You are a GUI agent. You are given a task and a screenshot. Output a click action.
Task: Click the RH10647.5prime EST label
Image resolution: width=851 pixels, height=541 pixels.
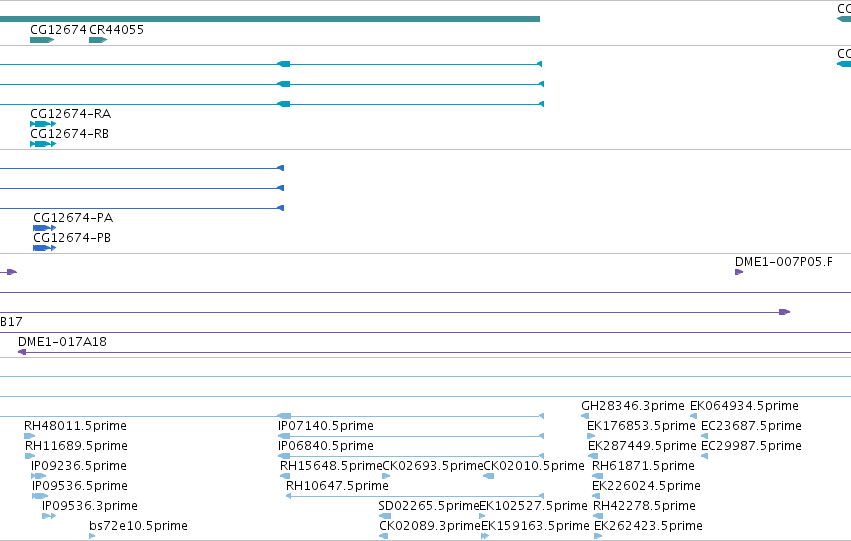click(338, 486)
